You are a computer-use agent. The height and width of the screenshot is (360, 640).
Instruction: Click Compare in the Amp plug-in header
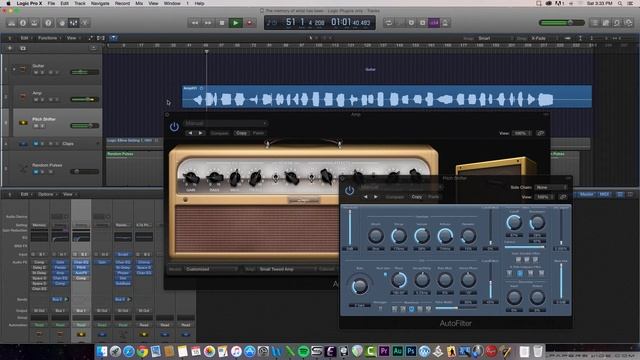click(219, 133)
